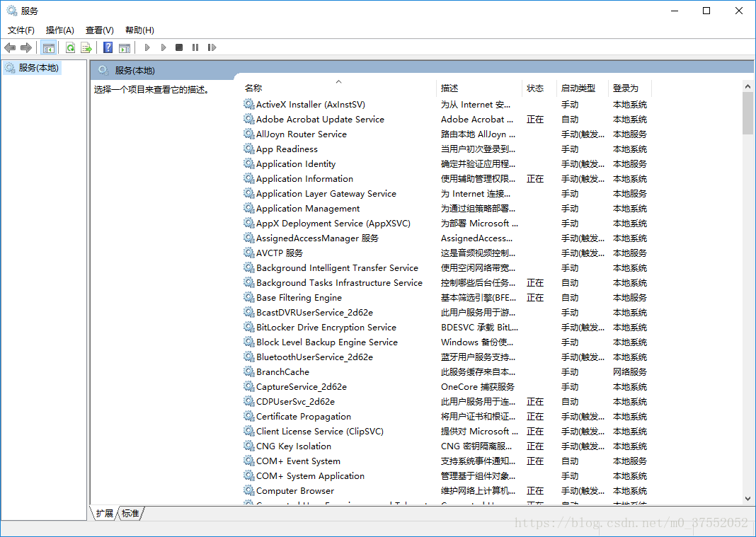
Task: Open the 帮助(H) menu
Action: (139, 30)
